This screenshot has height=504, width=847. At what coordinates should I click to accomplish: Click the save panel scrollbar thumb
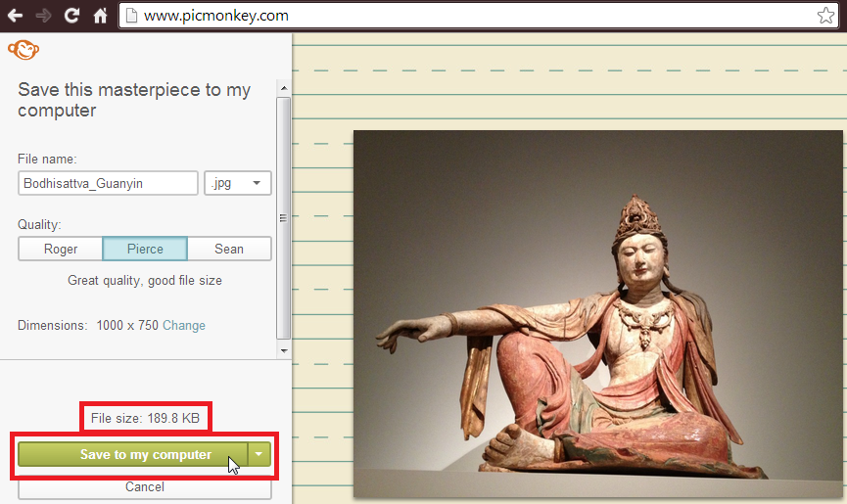tap(284, 218)
